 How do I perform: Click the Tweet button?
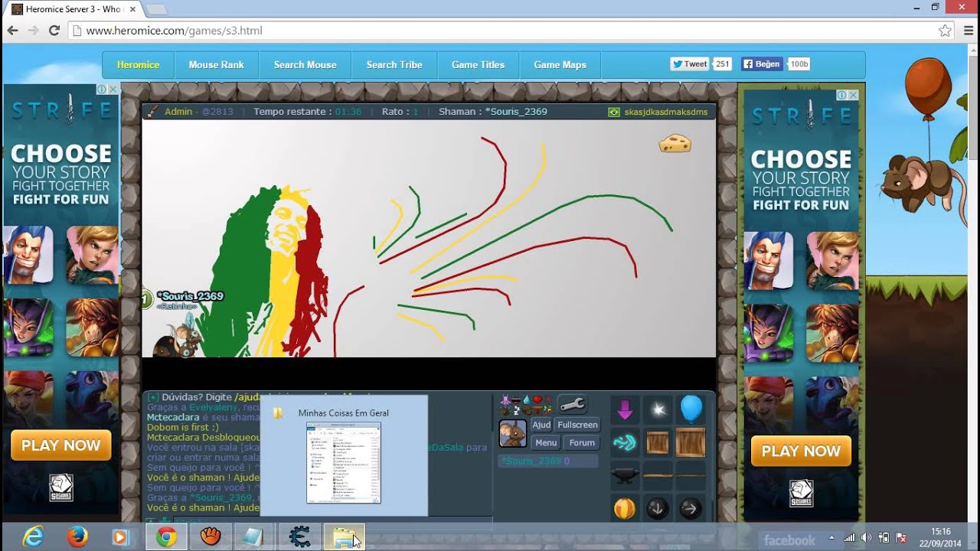point(690,64)
